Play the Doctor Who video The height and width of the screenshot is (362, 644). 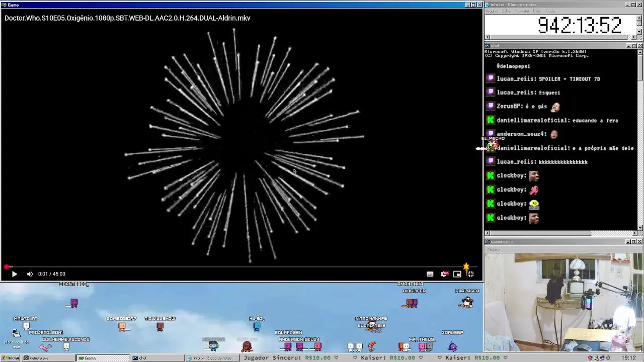[x=14, y=274]
